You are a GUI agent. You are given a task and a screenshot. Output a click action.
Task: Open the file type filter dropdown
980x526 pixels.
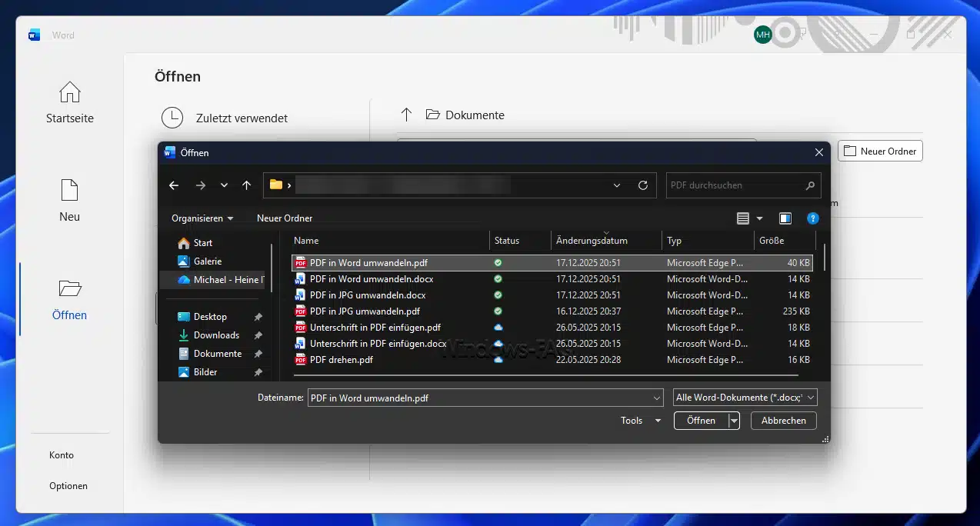(x=744, y=398)
